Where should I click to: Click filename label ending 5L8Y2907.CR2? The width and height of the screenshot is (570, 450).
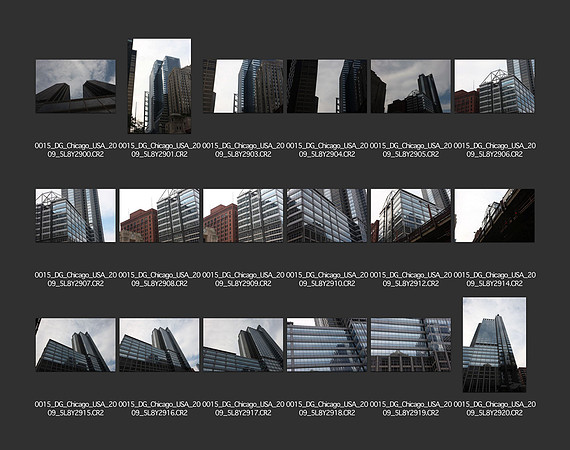click(x=76, y=279)
